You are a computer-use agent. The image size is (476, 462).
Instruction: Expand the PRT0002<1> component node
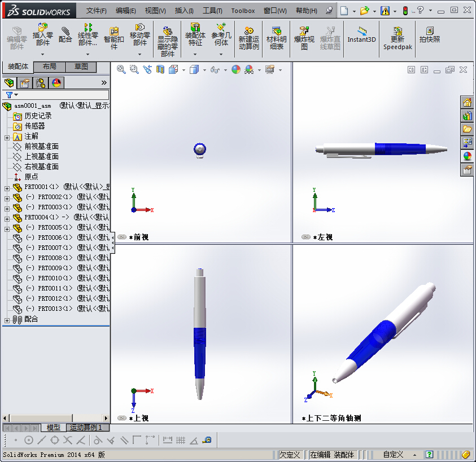7,199
